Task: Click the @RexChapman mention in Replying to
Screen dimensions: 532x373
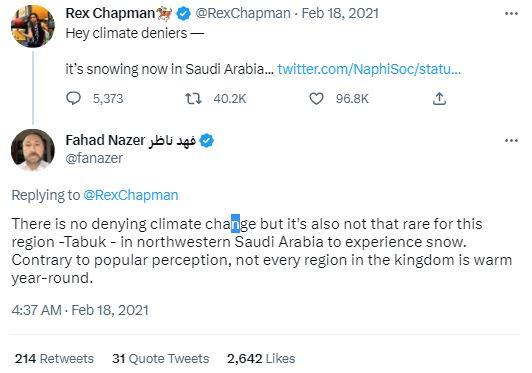Action: pos(131,195)
